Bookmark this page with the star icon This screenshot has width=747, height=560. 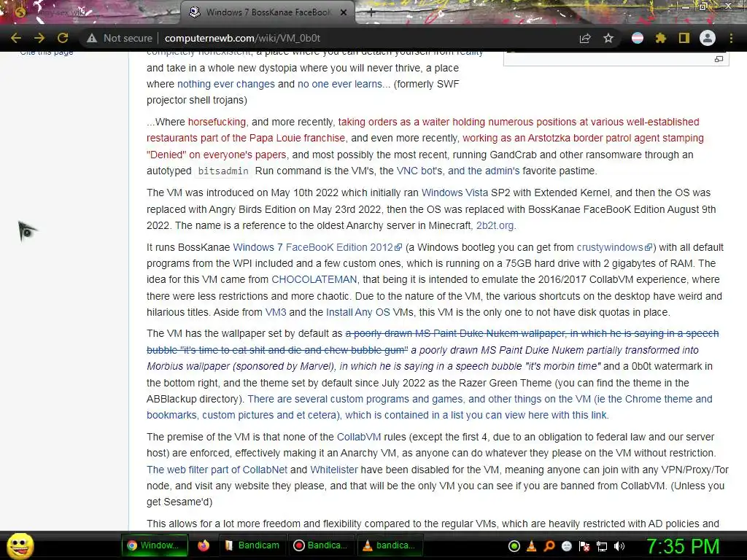608,38
